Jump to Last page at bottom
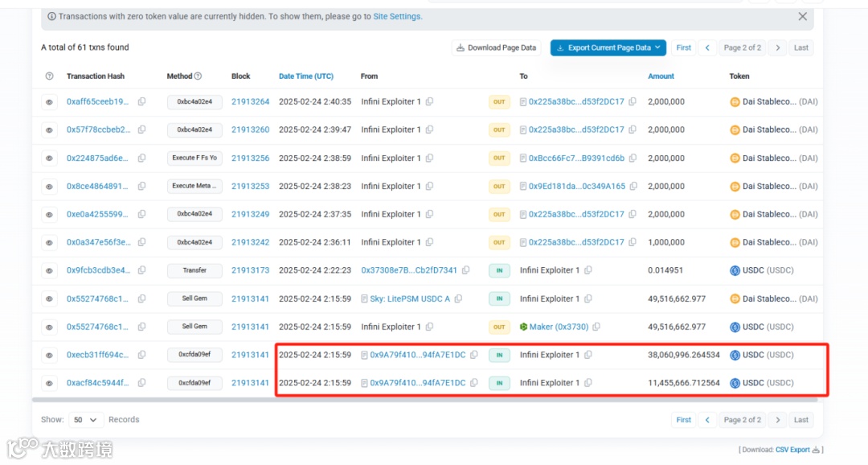This screenshot has width=868, height=465. point(801,420)
